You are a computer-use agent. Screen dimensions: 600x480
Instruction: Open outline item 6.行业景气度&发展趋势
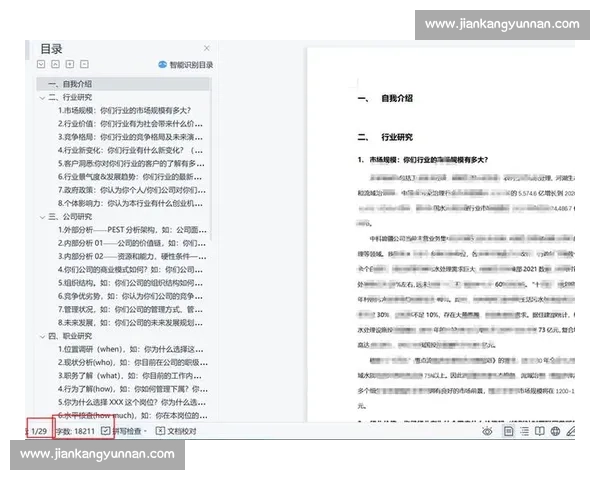point(130,177)
